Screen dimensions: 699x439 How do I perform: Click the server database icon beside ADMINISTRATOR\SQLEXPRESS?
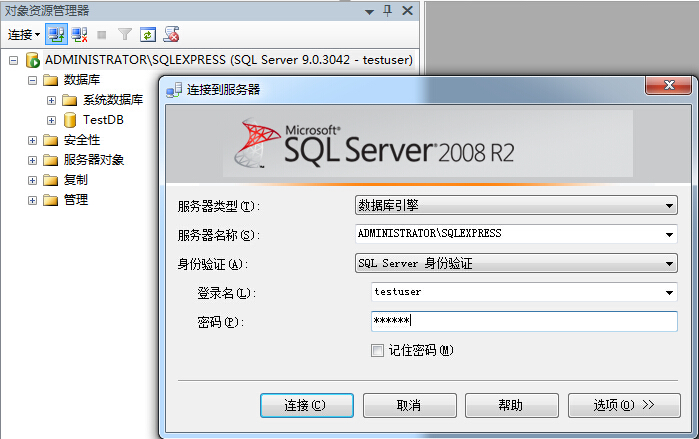coord(33,60)
